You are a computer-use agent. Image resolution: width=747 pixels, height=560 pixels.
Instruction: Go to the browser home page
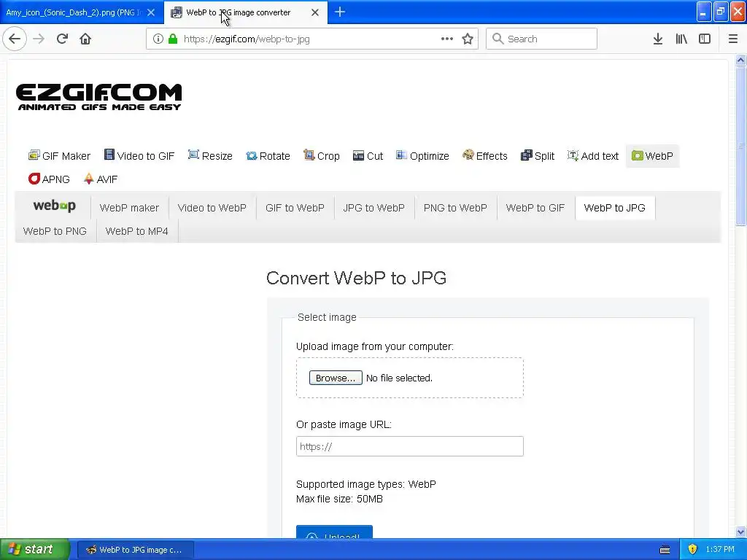(85, 39)
